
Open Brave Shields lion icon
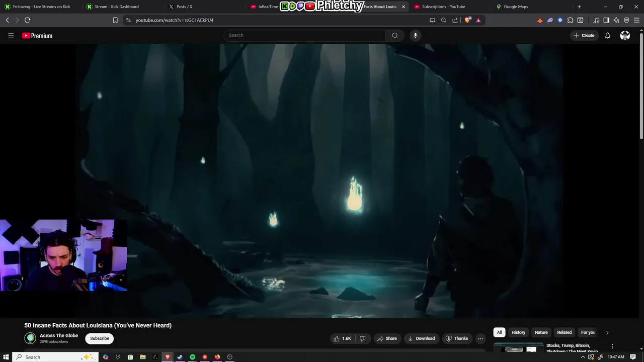pos(467,20)
